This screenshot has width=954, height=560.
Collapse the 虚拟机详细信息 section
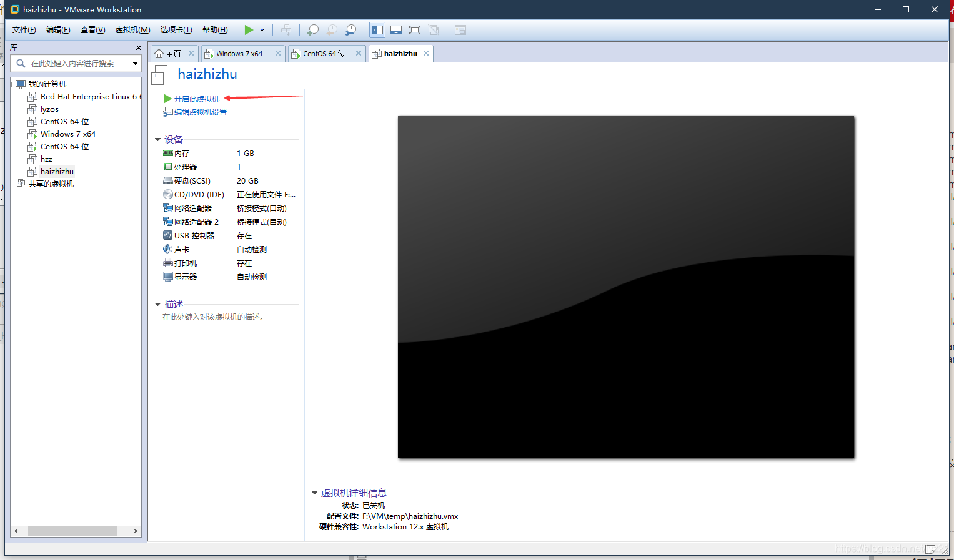click(x=314, y=493)
